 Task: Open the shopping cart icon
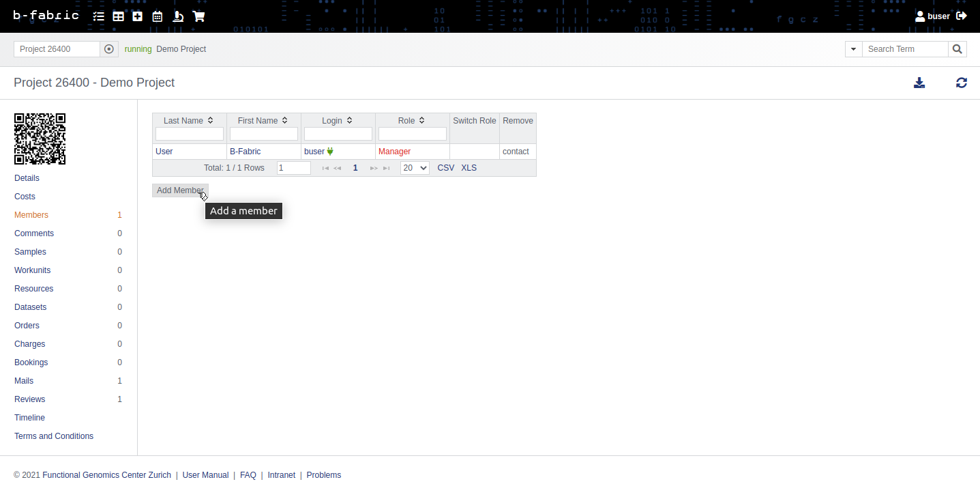click(198, 16)
